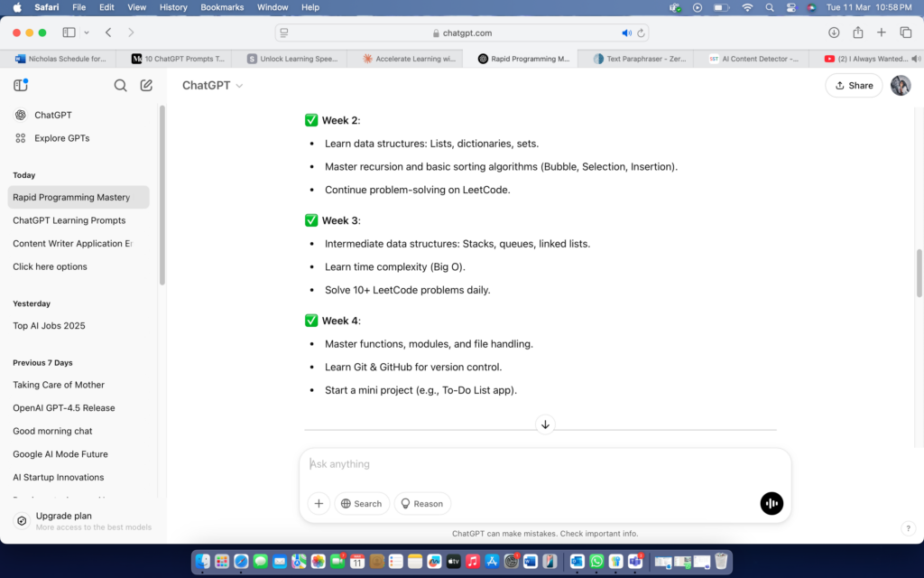Start a new chat with compose icon
This screenshot has width=924, height=578.
pyautogui.click(x=146, y=86)
